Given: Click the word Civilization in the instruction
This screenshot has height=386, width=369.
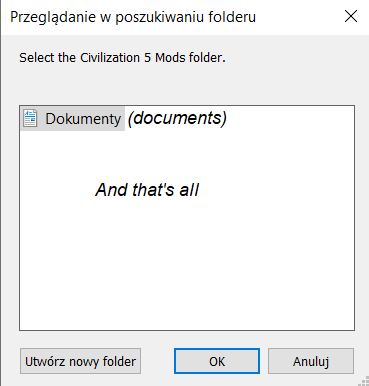Looking at the screenshot, I should (x=110, y=58).
